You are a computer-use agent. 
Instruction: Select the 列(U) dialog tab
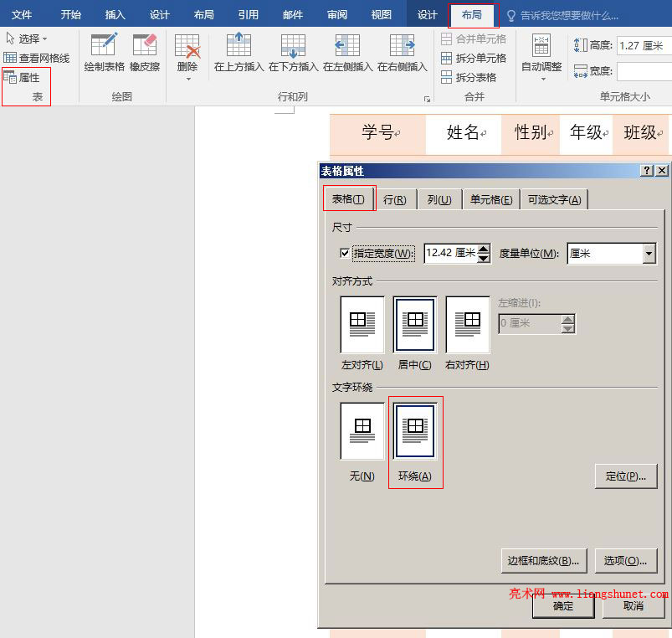(x=439, y=200)
